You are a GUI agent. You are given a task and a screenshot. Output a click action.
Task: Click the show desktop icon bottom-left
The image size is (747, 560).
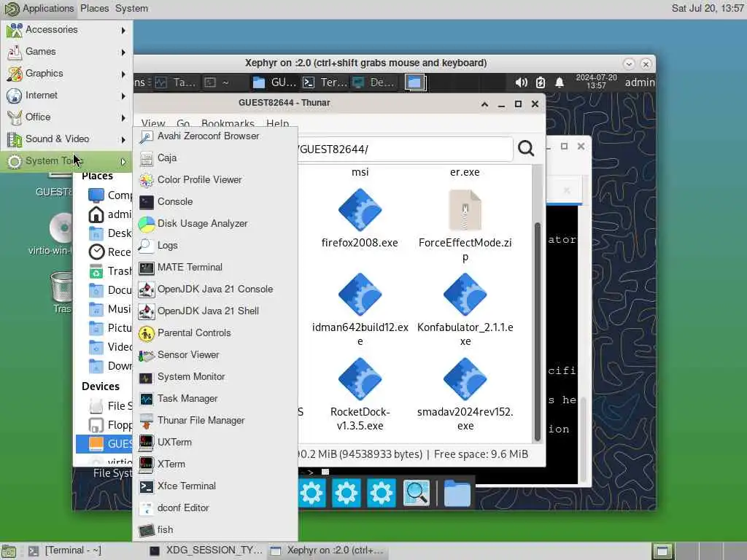(x=9, y=551)
